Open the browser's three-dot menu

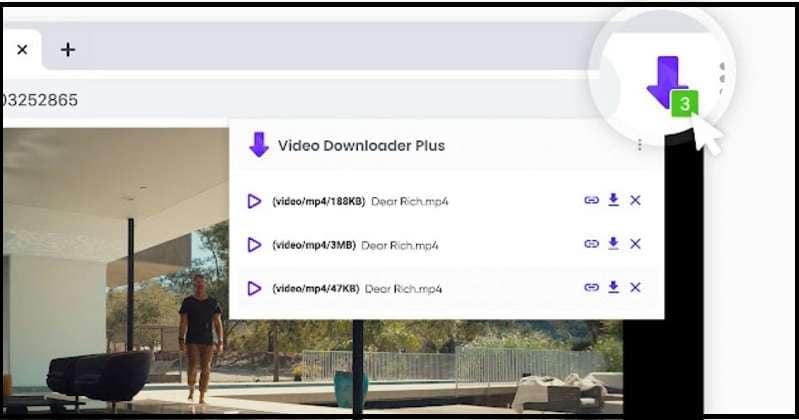point(722,79)
